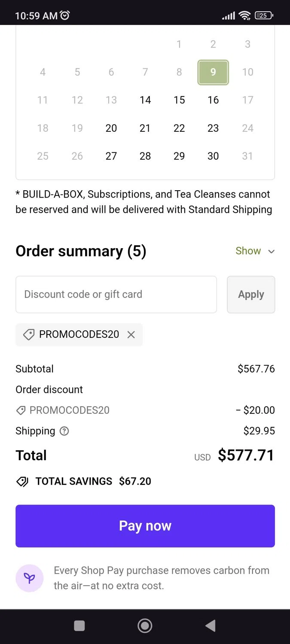The width and height of the screenshot is (290, 644).
Task: Choose delivery date 30
Action: tap(213, 156)
